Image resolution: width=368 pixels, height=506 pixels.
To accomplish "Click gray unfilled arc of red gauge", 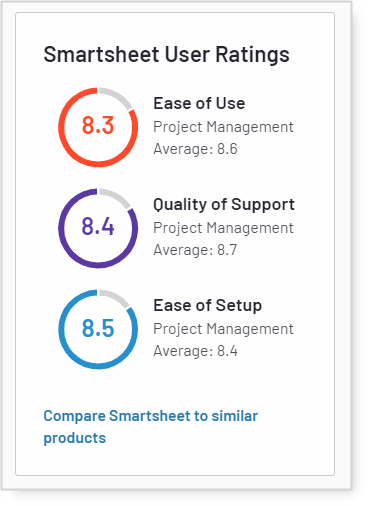I will pos(117,96).
